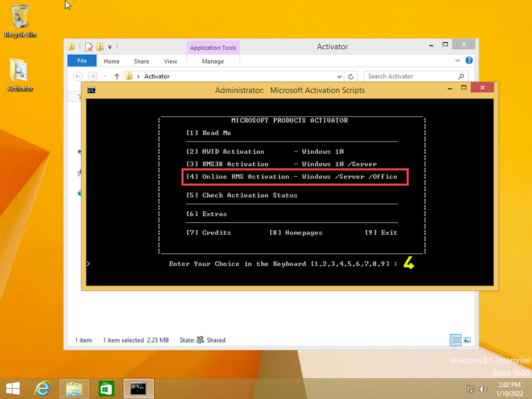Open the Manage ribbon tab
Image resolution: width=532 pixels, height=399 pixels.
(213, 62)
